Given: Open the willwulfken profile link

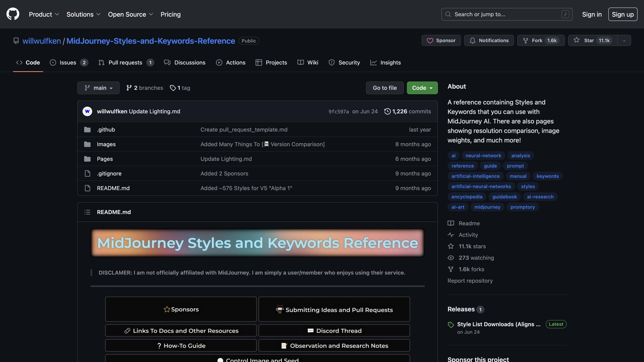Looking at the screenshot, I should [42, 41].
